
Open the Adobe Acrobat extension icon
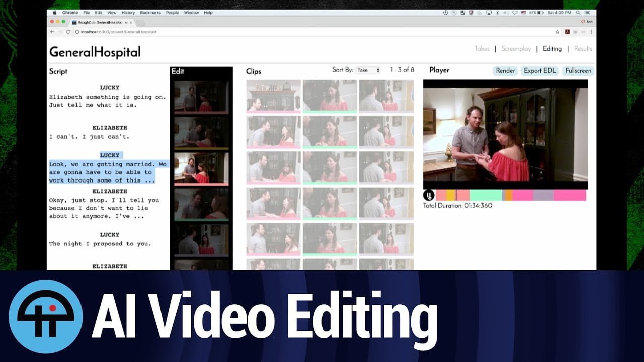pyautogui.click(x=567, y=32)
